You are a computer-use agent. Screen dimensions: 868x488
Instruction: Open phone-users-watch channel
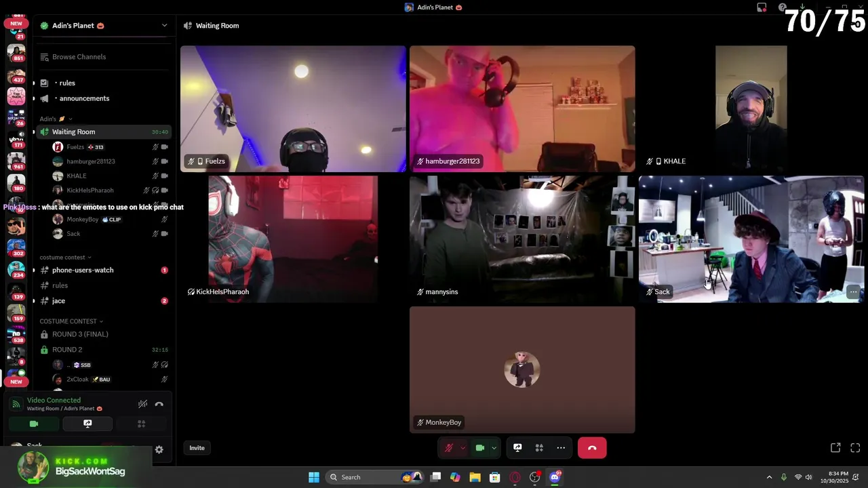click(x=103, y=270)
